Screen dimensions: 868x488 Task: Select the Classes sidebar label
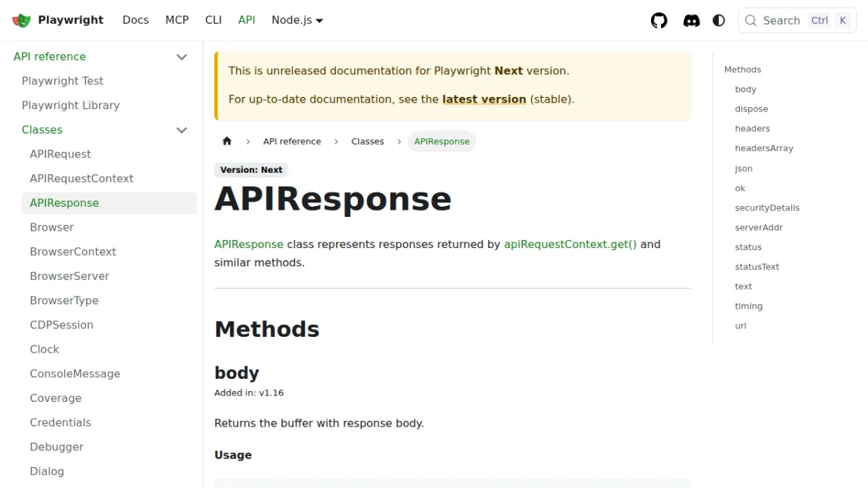coord(42,130)
